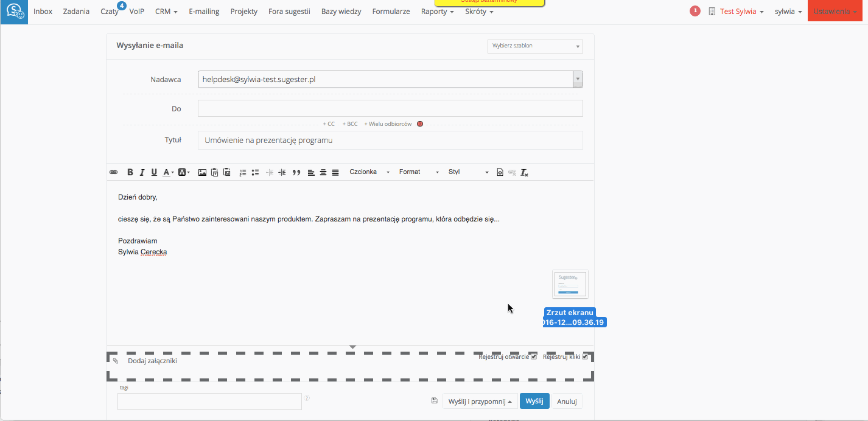The image size is (868, 421).
Task: Save draft with the floppy disk icon
Action: coord(434,400)
